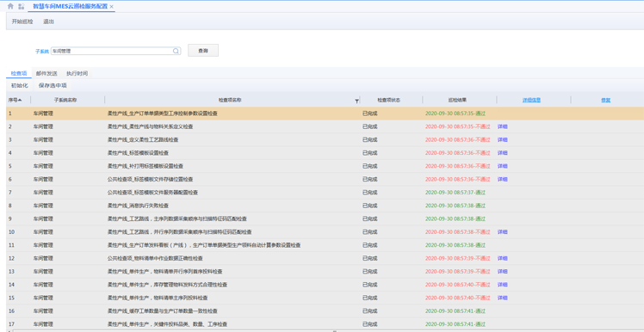
Task: Open the 详细信息 header link
Action: [531, 100]
